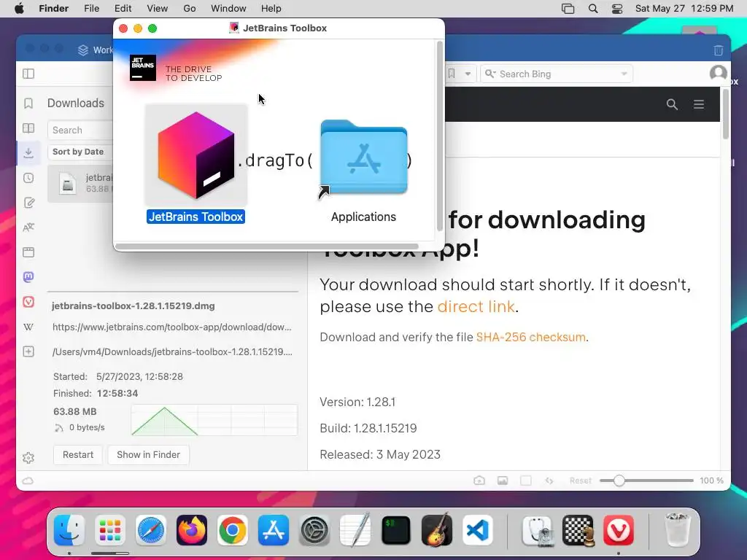747x560 pixels.
Task: Open the Help menu
Action: pyautogui.click(x=271, y=9)
